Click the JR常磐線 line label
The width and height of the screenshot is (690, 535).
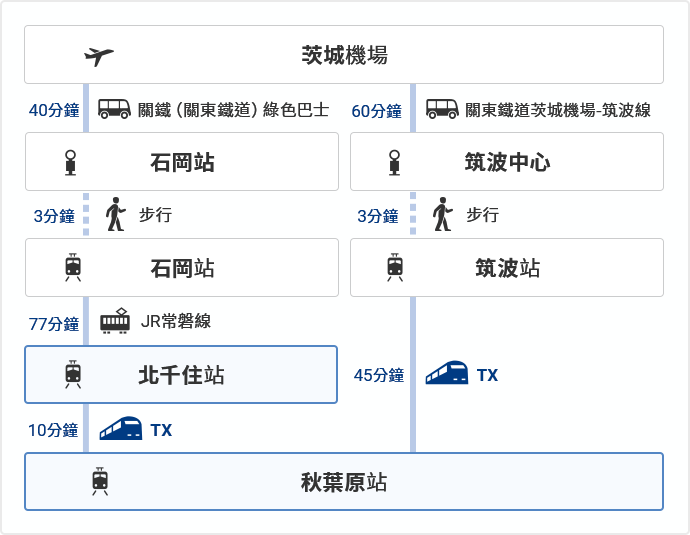pos(176,321)
